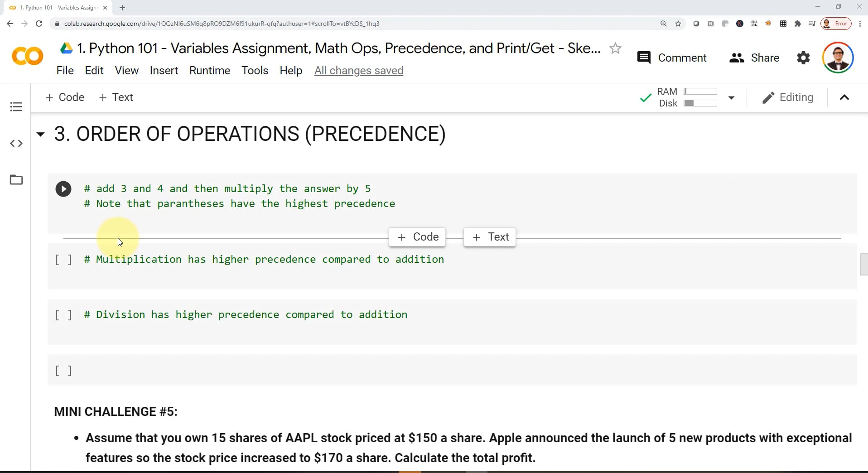Open the Insert menu
This screenshot has height=473, width=868.
click(164, 71)
